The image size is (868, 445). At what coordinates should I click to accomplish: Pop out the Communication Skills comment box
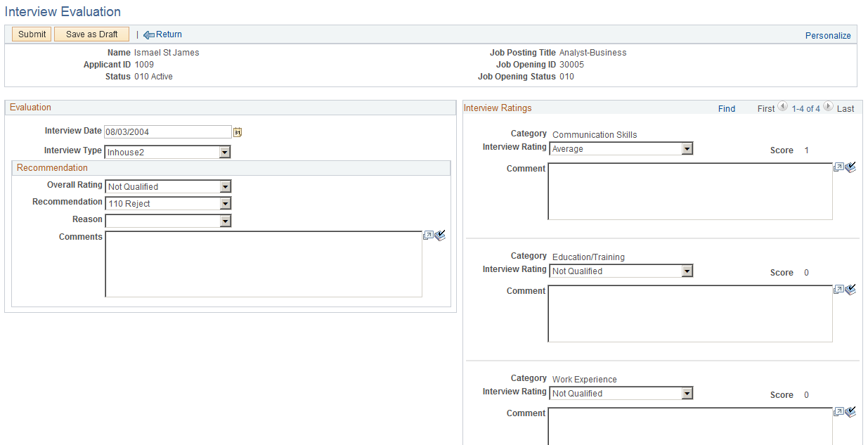838,167
